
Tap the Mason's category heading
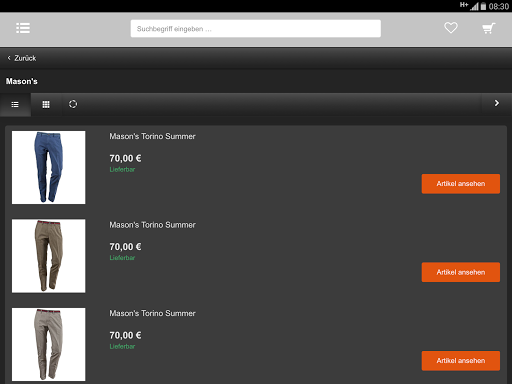22,81
